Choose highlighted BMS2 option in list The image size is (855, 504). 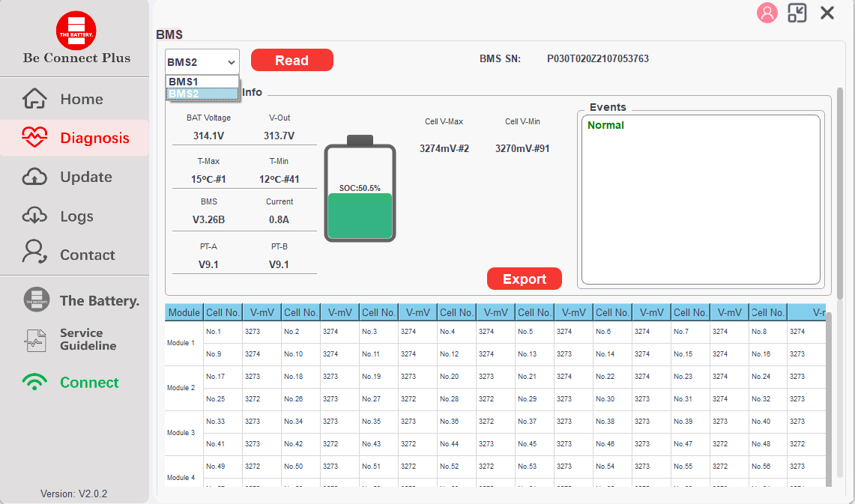point(202,94)
